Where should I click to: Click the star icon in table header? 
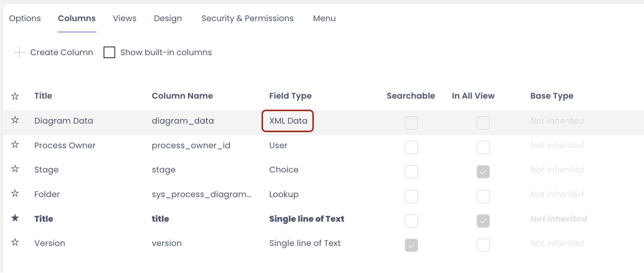[x=15, y=96]
